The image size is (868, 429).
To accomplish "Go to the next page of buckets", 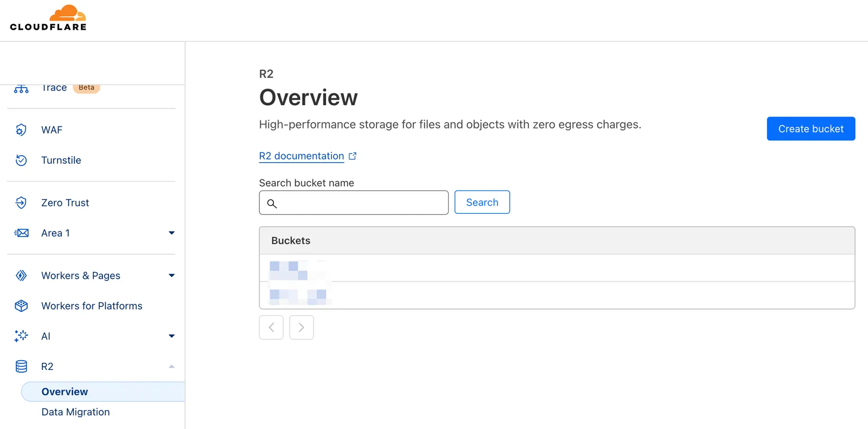I will pyautogui.click(x=301, y=327).
